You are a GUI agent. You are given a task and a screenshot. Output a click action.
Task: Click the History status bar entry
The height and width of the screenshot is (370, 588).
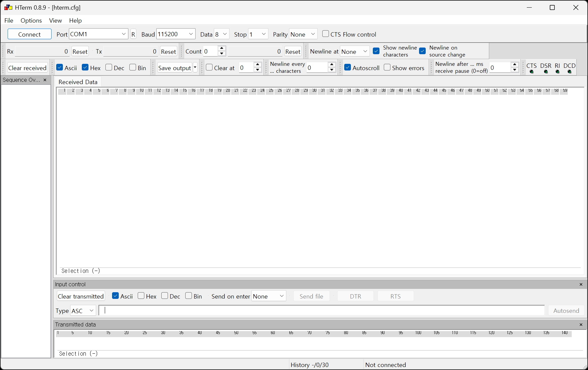310,365
